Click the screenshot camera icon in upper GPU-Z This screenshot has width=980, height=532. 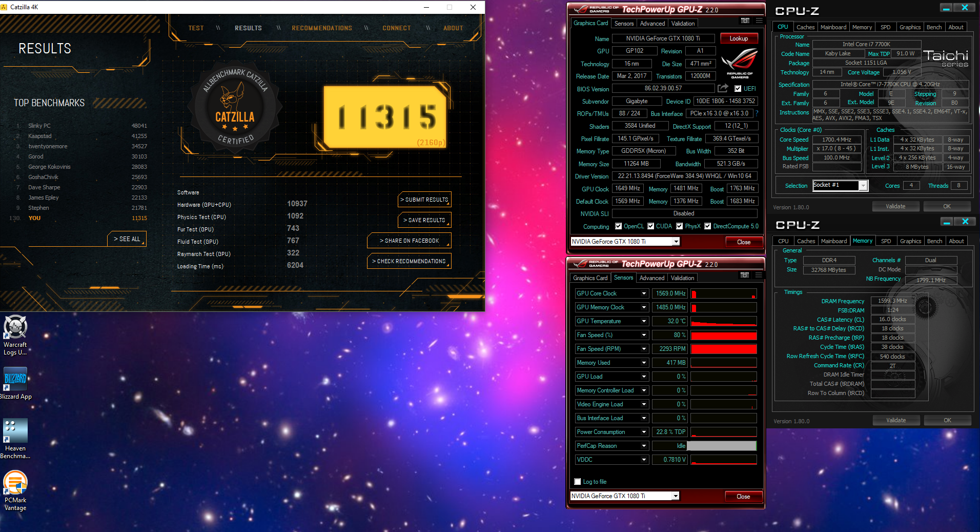pyautogui.click(x=745, y=21)
